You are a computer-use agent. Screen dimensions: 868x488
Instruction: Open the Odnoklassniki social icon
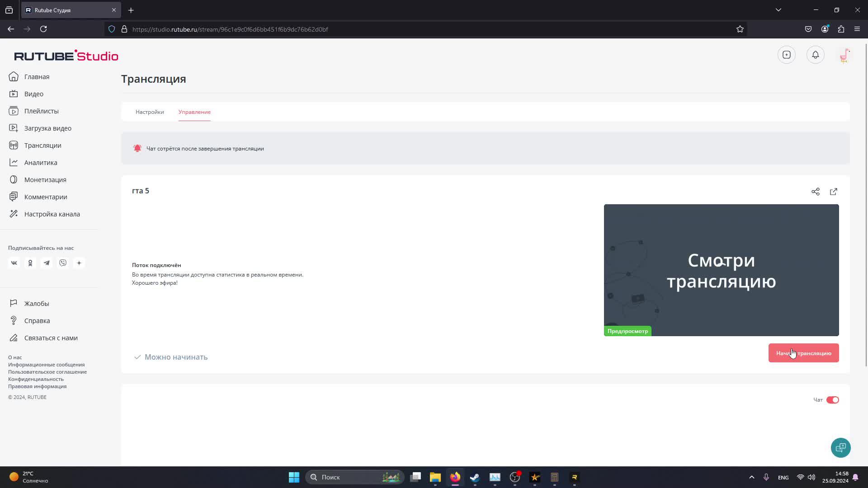pyautogui.click(x=30, y=263)
